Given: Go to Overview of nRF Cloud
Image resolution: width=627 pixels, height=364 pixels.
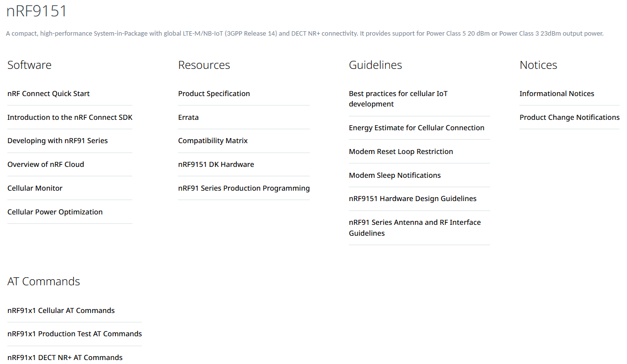Looking at the screenshot, I should pyautogui.click(x=46, y=164).
